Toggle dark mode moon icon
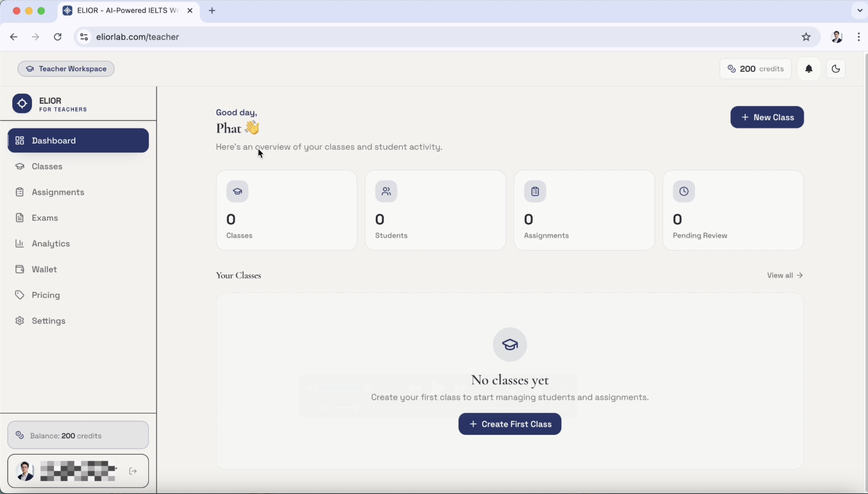The width and height of the screenshot is (868, 494). point(835,69)
